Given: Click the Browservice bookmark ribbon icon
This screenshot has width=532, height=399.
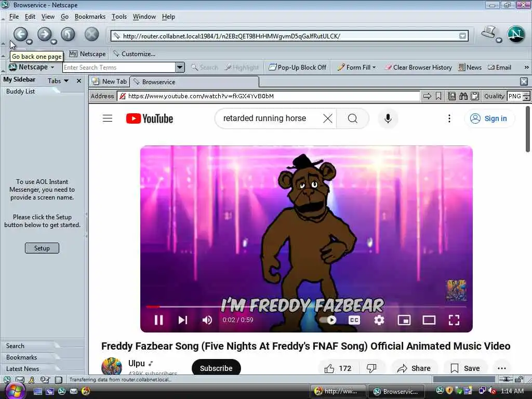Looking at the screenshot, I should (x=438, y=96).
